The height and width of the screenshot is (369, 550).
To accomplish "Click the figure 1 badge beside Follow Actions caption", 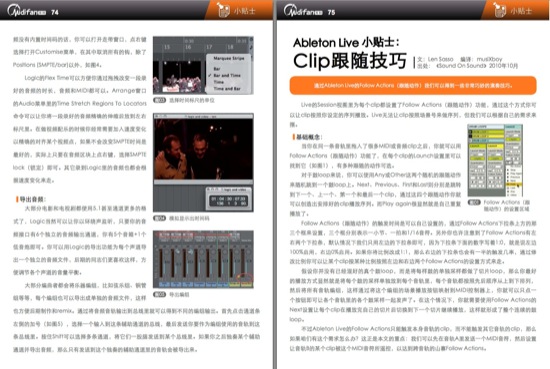I will (x=474, y=202).
